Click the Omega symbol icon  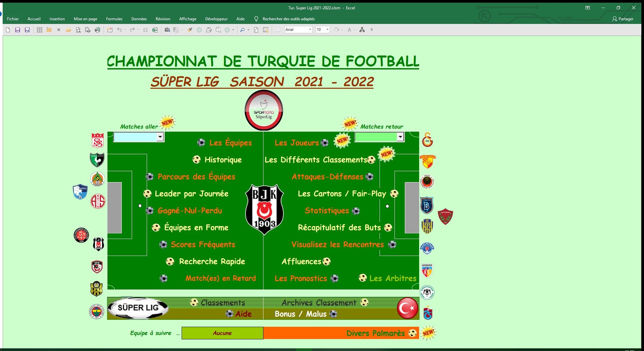(145, 30)
